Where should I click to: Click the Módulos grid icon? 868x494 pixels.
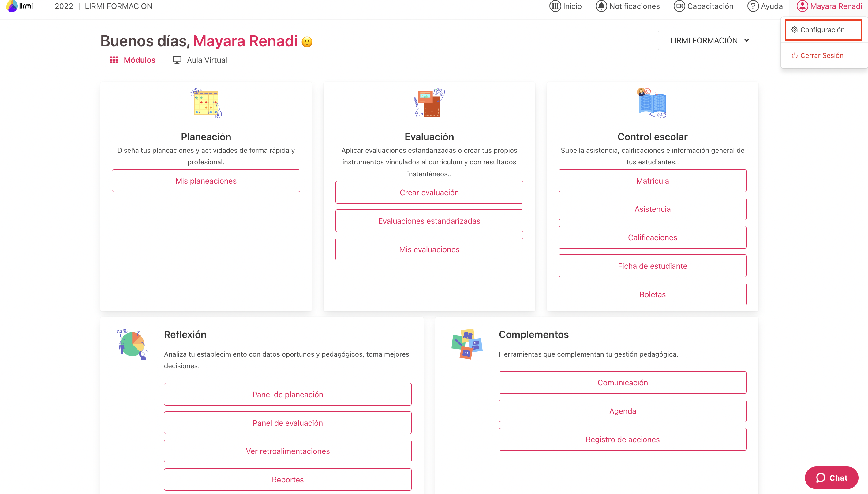click(x=114, y=60)
